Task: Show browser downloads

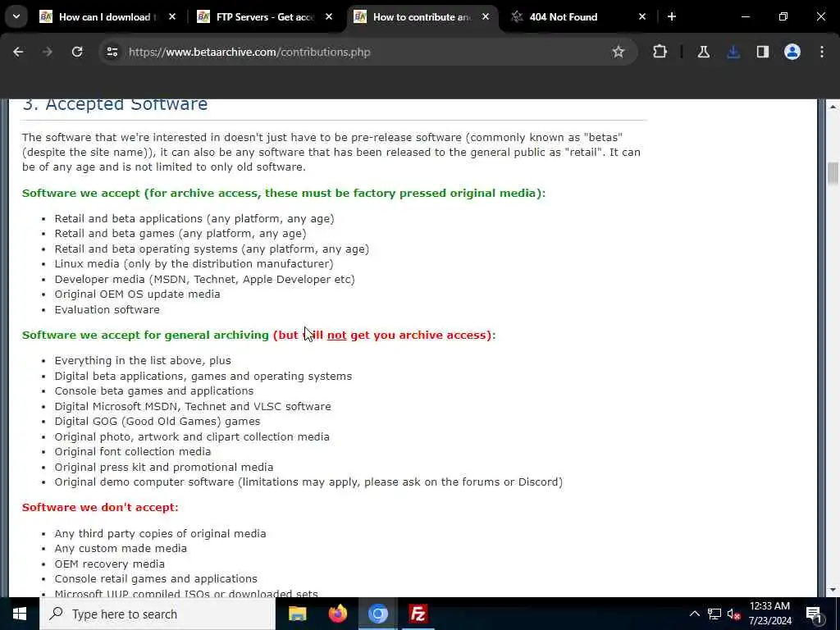Action: 733,52
